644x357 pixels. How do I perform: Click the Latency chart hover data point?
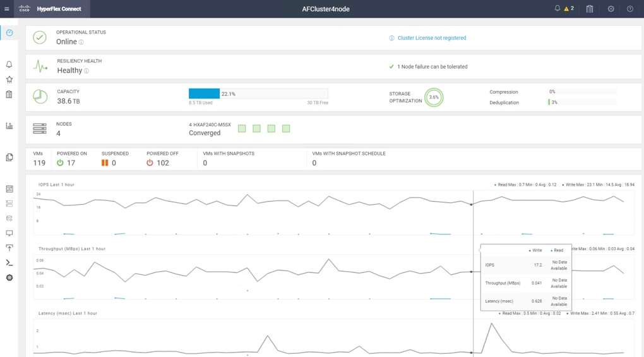coord(472,353)
